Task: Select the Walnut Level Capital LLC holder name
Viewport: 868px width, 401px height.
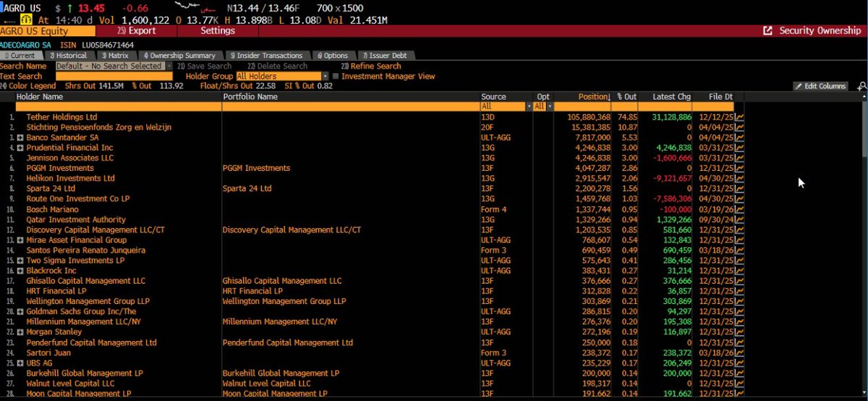Action: [70, 384]
